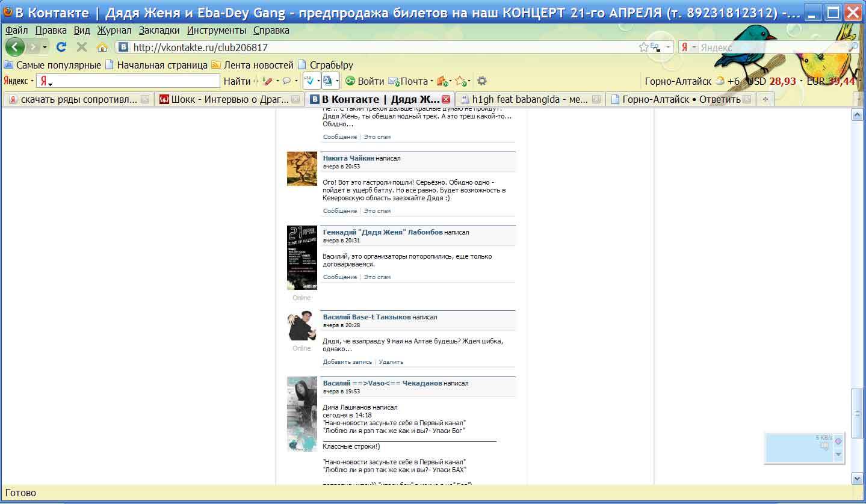
Task: Switch to the Шокк - Интервью о Драг... tab
Action: pos(229,99)
